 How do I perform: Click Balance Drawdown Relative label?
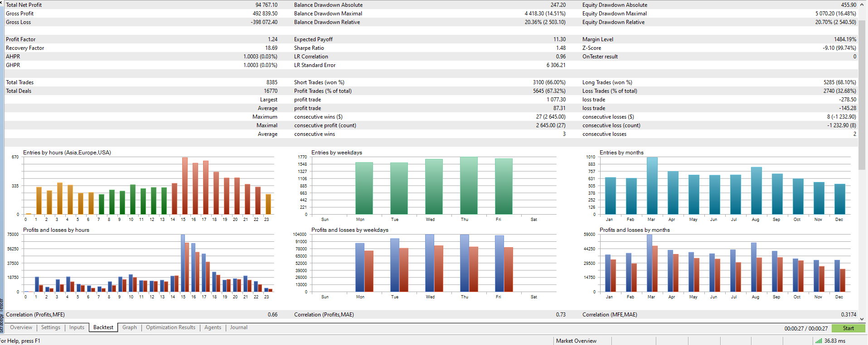(327, 22)
